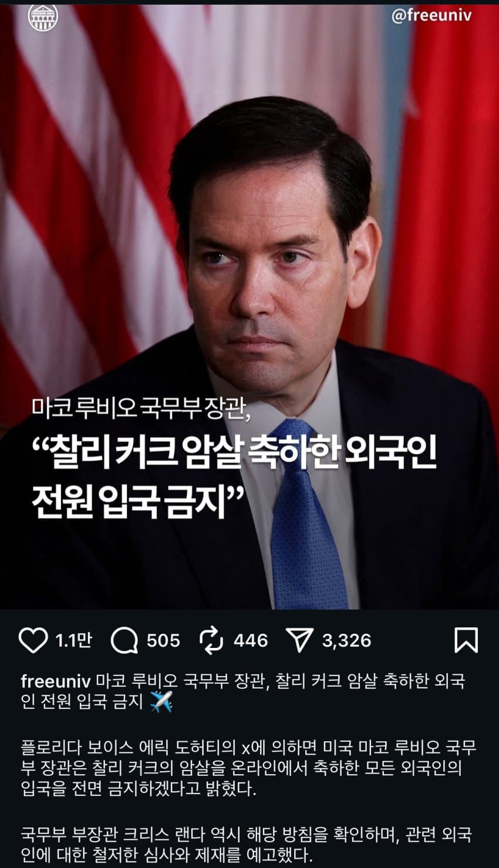Open the 446 reposts count
This screenshot has width=499, height=868.
pos(251,640)
